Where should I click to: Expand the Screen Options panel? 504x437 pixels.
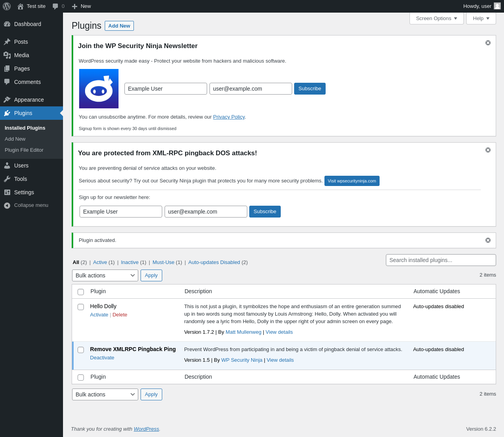(437, 18)
